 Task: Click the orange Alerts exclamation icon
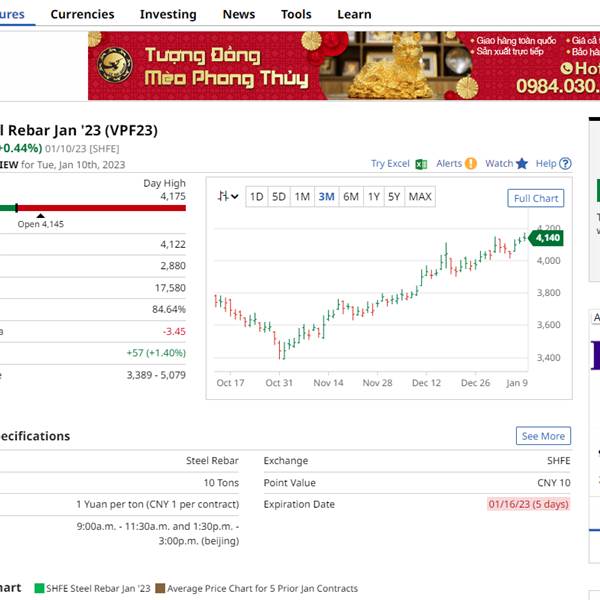[x=471, y=164]
